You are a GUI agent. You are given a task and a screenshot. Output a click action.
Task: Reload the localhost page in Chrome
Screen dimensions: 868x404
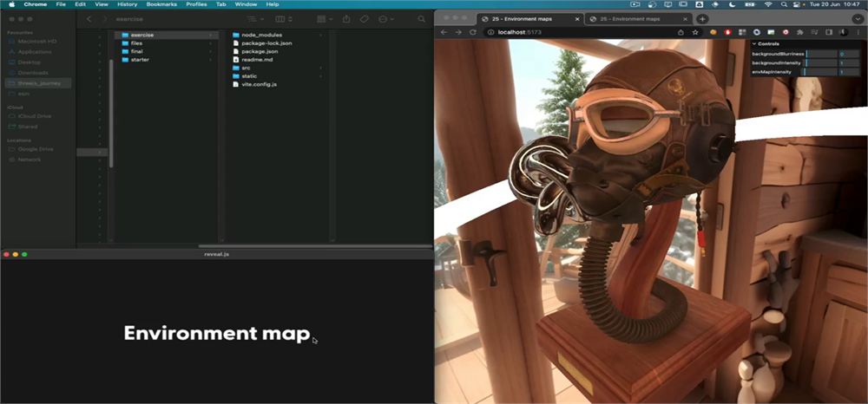point(473,32)
